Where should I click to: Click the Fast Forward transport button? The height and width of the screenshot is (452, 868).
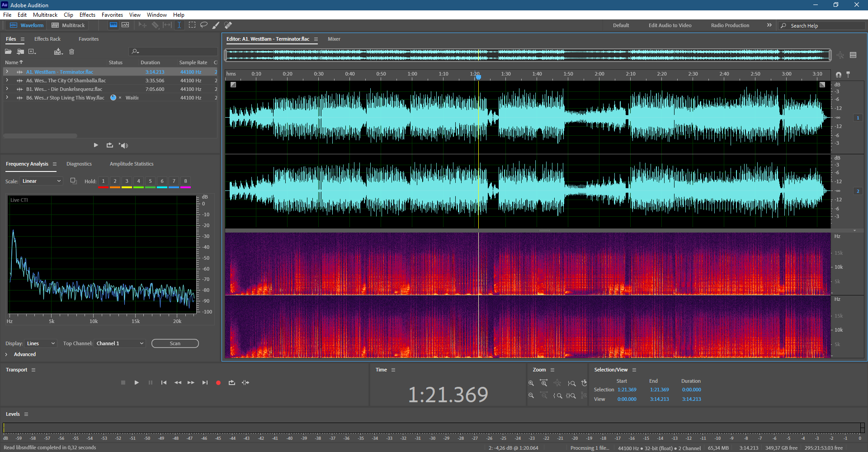(x=191, y=383)
